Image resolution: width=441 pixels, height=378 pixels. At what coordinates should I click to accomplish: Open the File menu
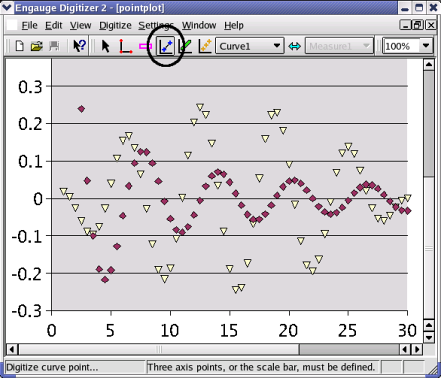pos(29,25)
